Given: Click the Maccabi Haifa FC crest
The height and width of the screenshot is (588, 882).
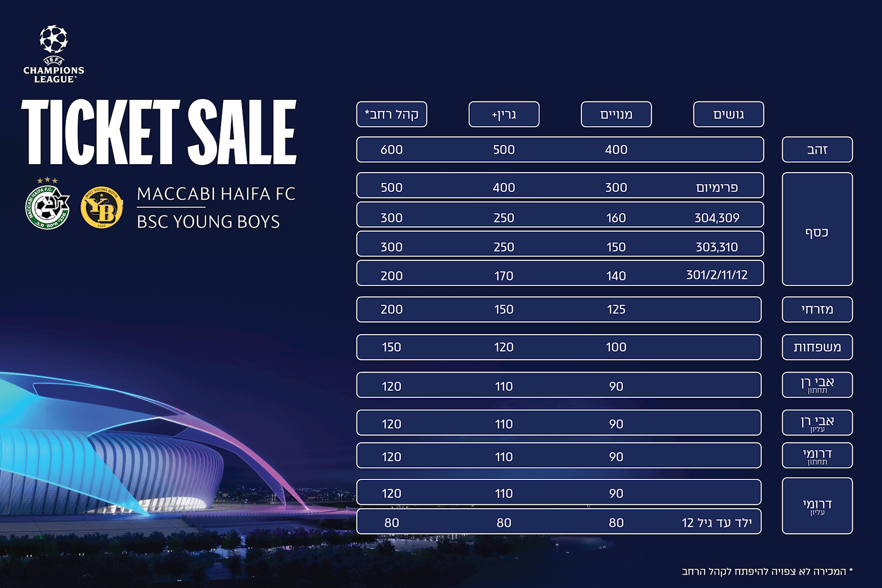Looking at the screenshot, I should point(47,204).
